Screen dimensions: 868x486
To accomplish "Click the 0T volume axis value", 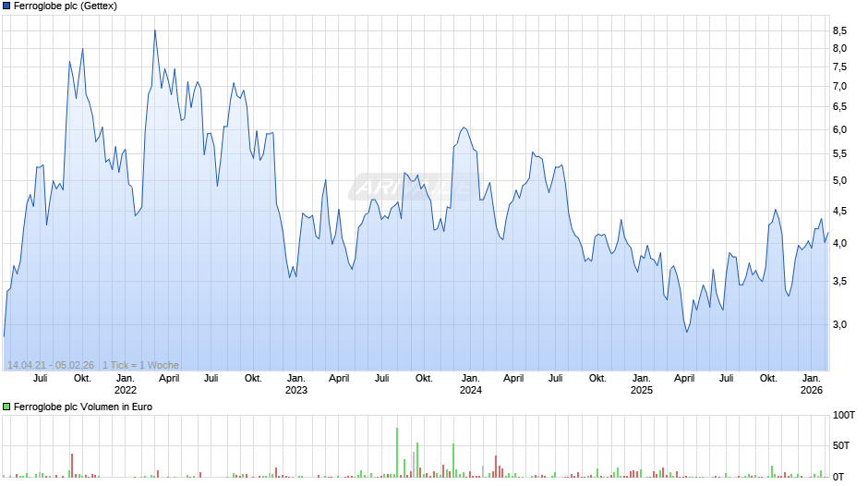I will [838, 477].
